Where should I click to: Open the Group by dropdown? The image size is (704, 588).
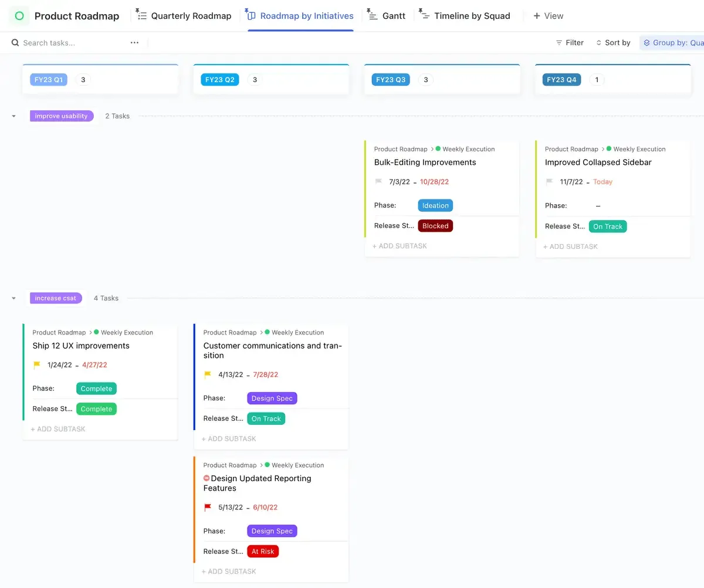672,43
